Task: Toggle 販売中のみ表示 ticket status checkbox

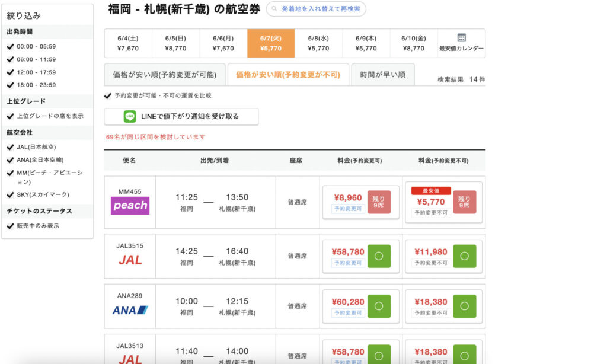Action: (11, 226)
